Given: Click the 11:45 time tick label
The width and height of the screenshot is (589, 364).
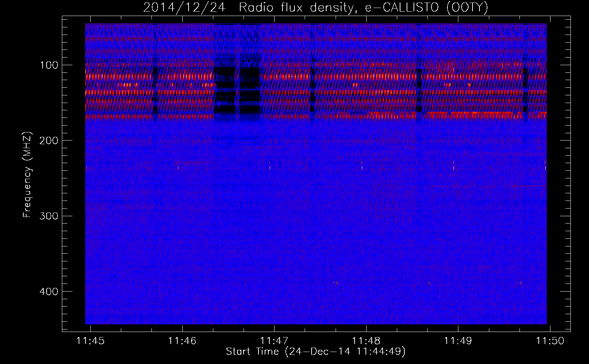Looking at the screenshot, I should (90, 341).
